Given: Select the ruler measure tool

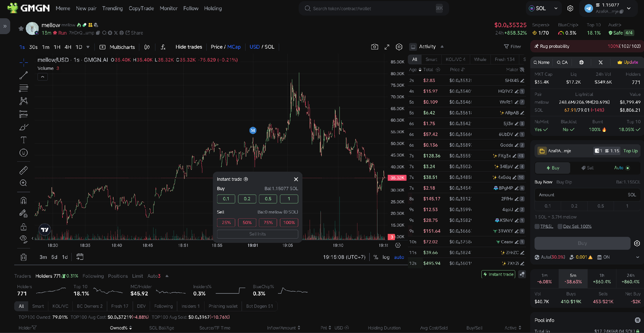Looking at the screenshot, I should [x=24, y=170].
